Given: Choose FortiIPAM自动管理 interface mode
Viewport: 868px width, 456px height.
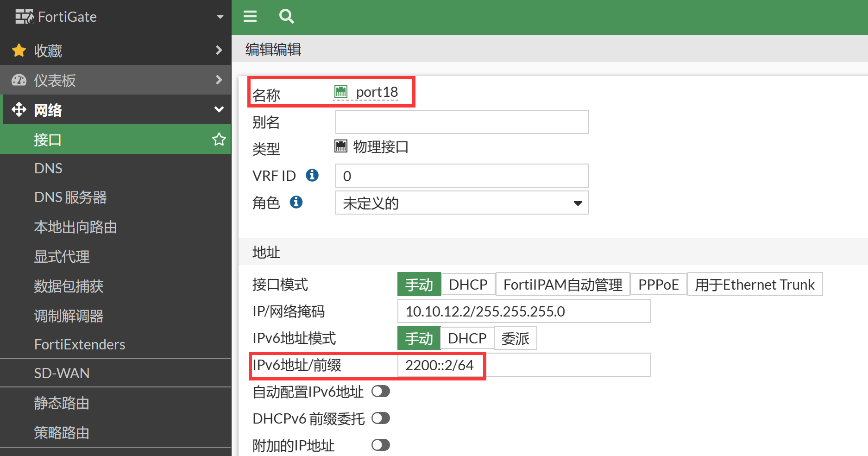Looking at the screenshot, I should pyautogui.click(x=563, y=285).
